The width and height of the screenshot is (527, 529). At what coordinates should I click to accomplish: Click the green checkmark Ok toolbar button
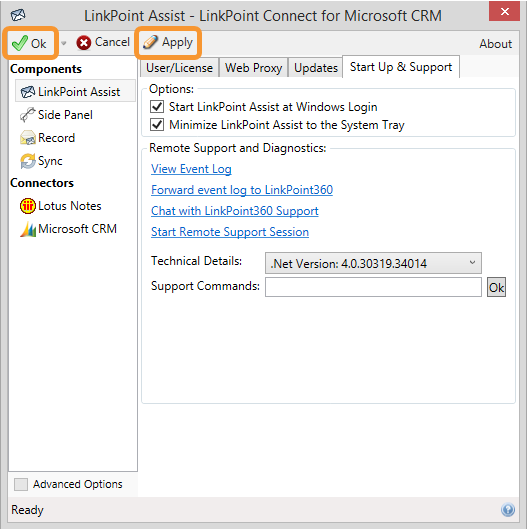(30, 43)
